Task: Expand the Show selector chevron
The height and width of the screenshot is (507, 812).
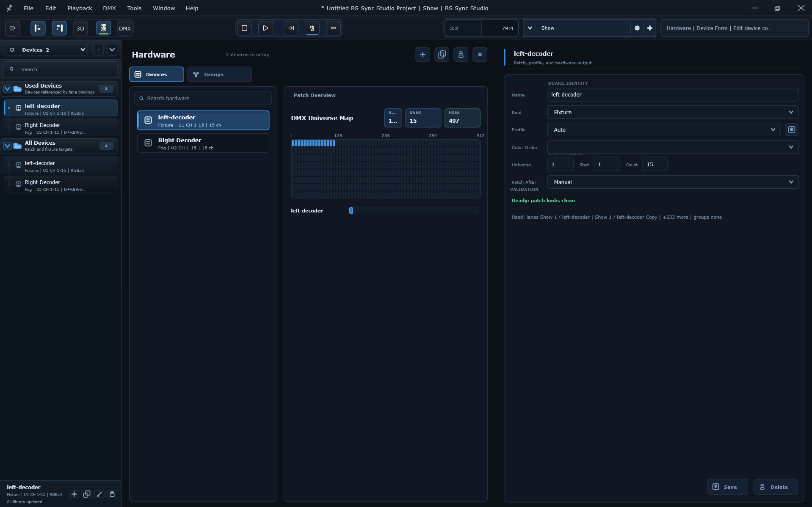Action: [530, 28]
